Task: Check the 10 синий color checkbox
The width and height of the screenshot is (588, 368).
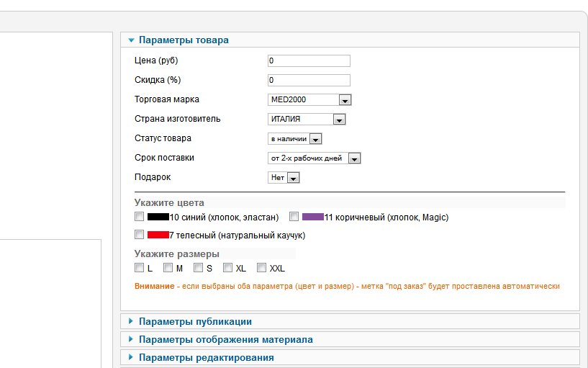Action: pyautogui.click(x=140, y=216)
